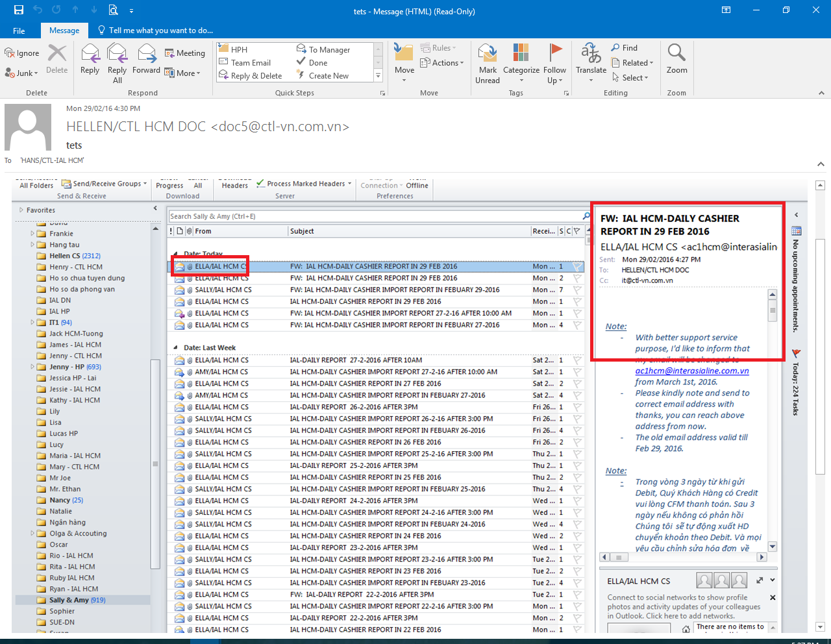Open the Actions dropdown
Image resolution: width=831 pixels, height=644 pixels.
tap(442, 63)
